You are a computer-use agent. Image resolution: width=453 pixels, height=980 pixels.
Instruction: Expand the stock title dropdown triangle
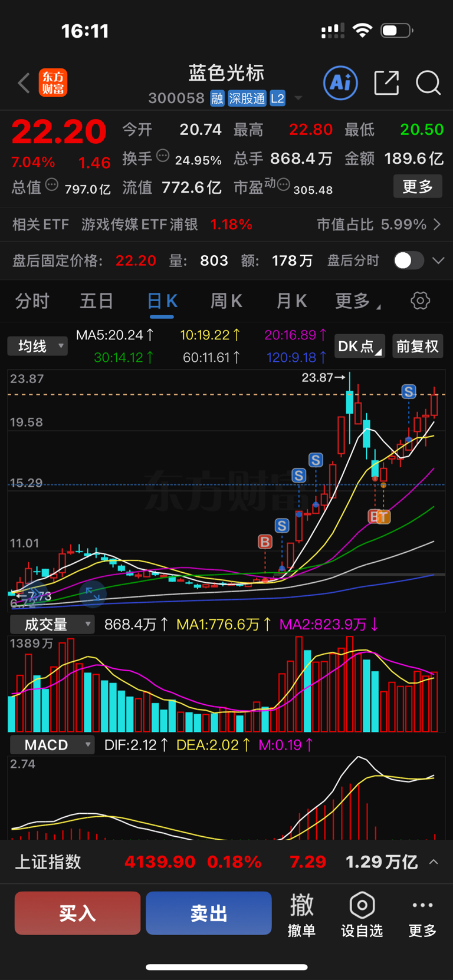coord(298,98)
